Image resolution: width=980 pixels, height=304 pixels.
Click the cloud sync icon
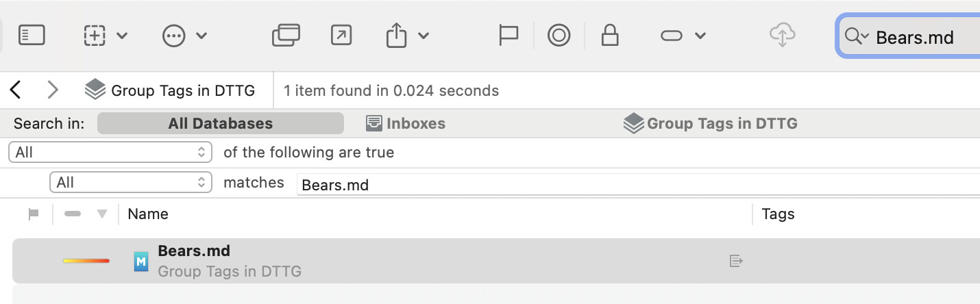(x=781, y=35)
